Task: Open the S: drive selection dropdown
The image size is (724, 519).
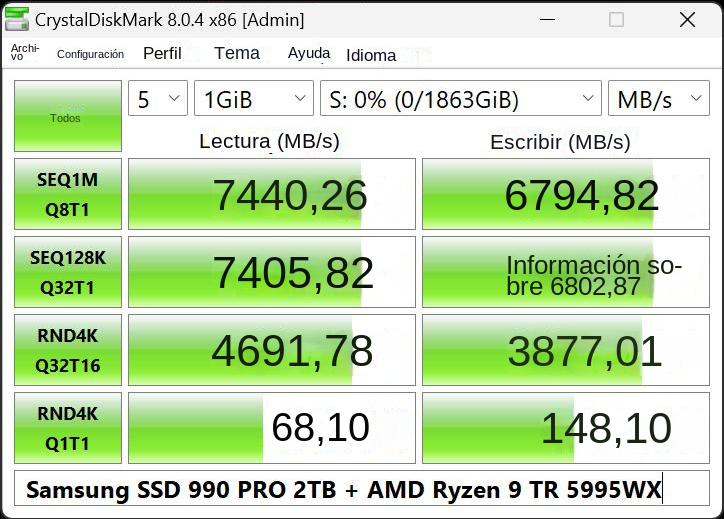Action: click(461, 98)
